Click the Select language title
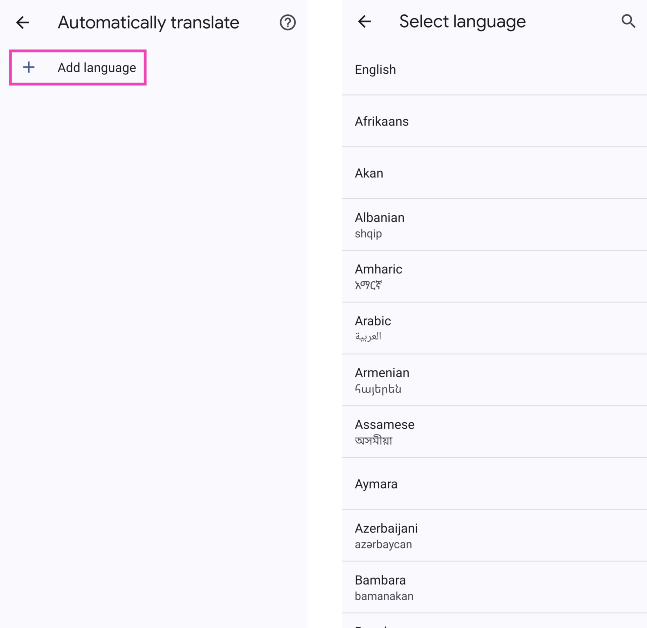The height and width of the screenshot is (628, 647). [x=462, y=22]
